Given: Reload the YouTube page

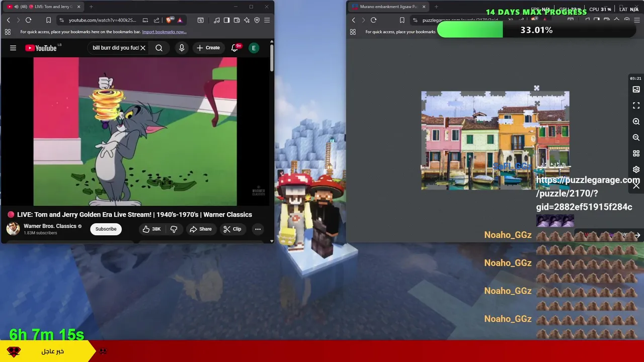Looking at the screenshot, I should 28,20.
